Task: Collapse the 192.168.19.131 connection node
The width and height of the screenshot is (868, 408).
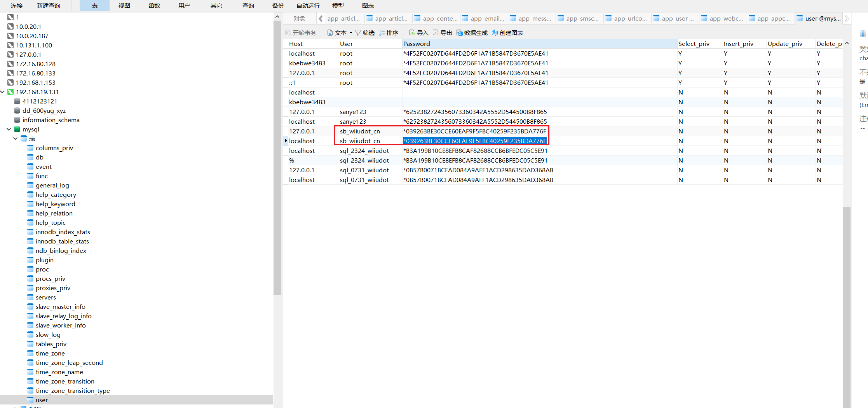Action: pos(2,92)
